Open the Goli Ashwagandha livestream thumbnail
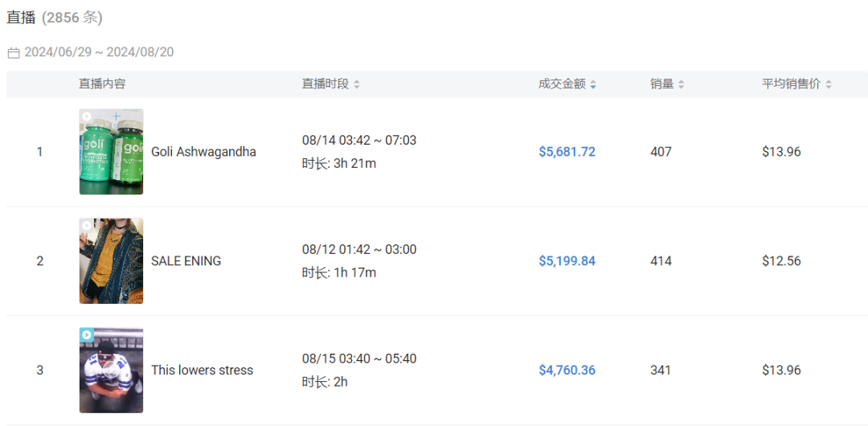 click(x=111, y=152)
